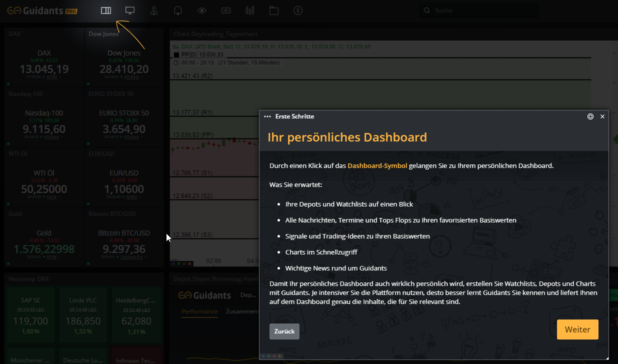The width and height of the screenshot is (618, 364).
Task: Click the Dow Jones price 28.410,20
Action: [124, 69]
